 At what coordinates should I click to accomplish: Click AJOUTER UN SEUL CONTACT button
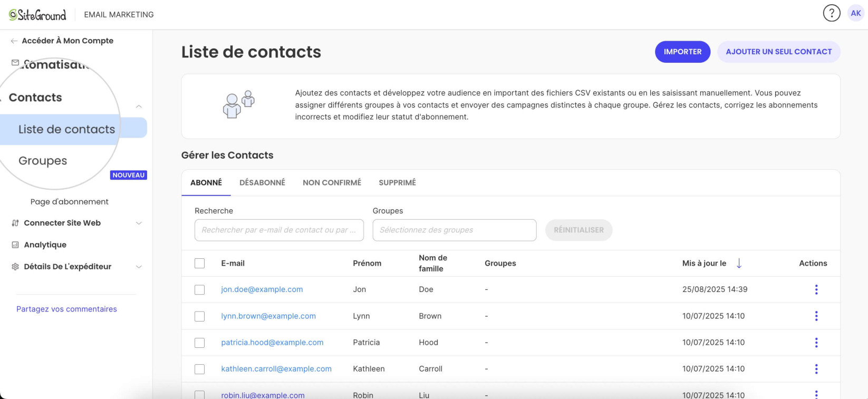(778, 52)
